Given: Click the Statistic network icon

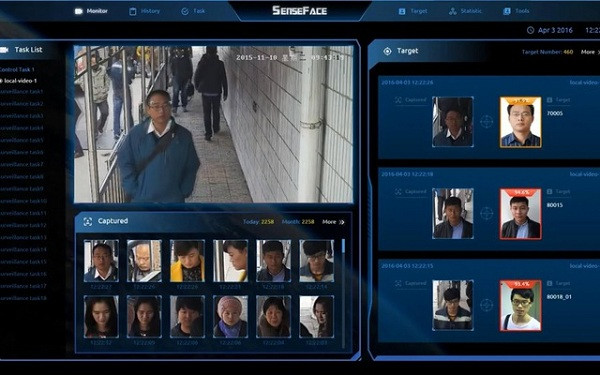Looking at the screenshot, I should tap(453, 11).
